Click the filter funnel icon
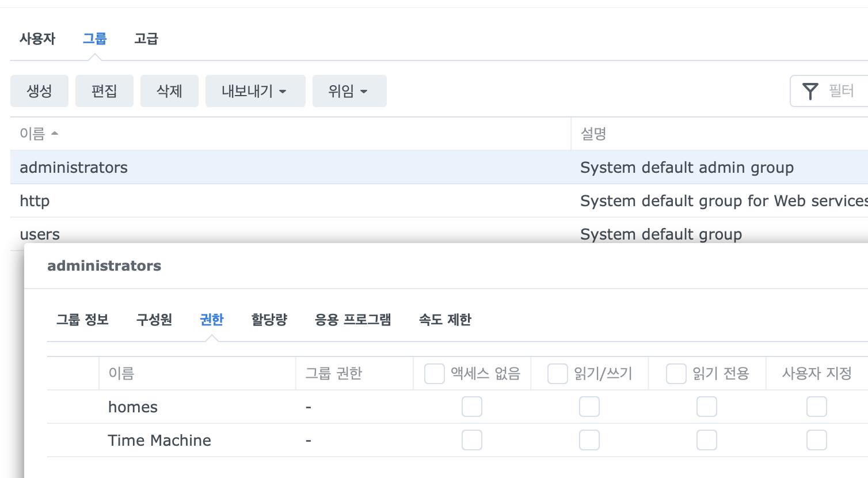Screen dimensions: 868x478 pos(810,91)
